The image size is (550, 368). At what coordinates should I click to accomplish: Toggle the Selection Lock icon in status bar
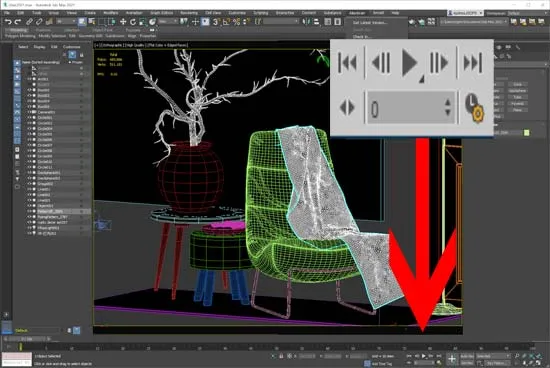point(281,356)
